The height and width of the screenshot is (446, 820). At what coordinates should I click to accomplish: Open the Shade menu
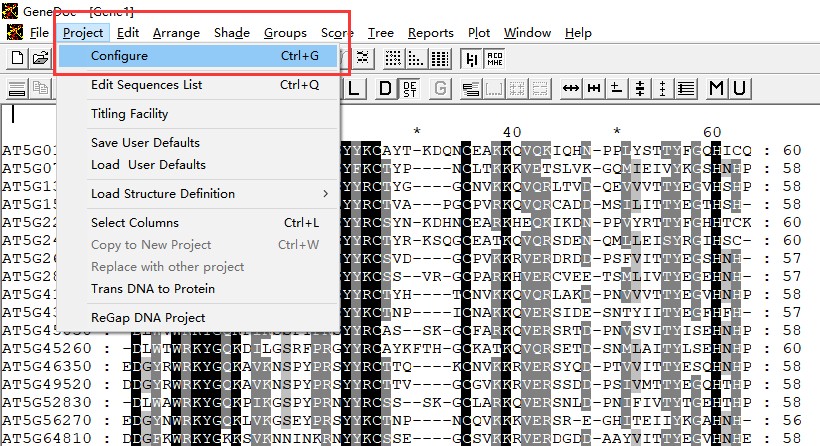click(231, 33)
